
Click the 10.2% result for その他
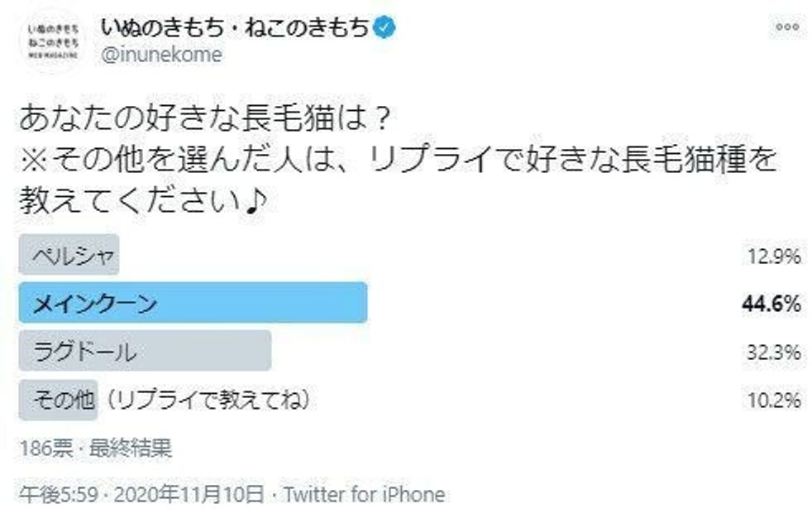[x=772, y=400]
